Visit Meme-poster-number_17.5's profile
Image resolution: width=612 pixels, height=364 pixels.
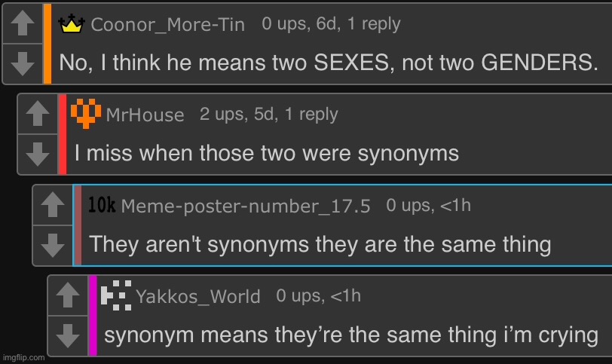(x=245, y=206)
